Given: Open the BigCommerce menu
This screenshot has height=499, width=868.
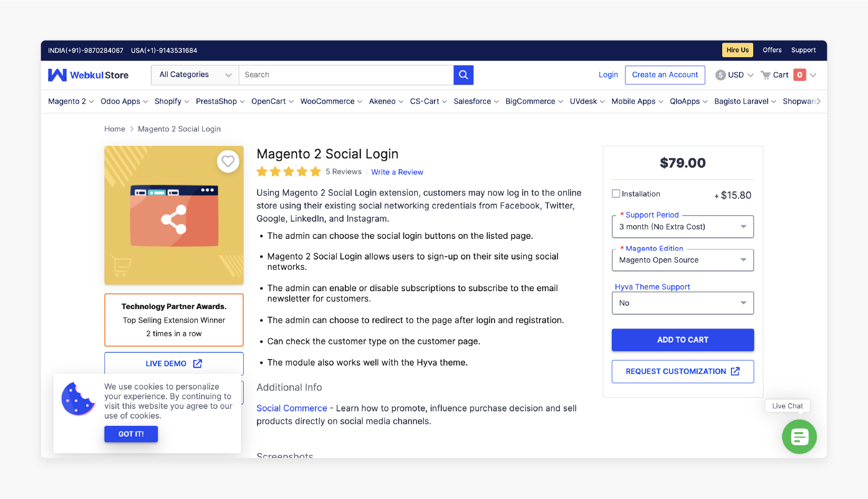Looking at the screenshot, I should pyautogui.click(x=534, y=101).
